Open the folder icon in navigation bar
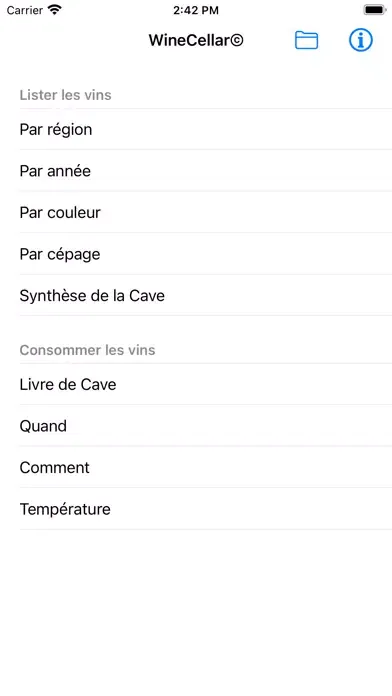This screenshot has width=392, height=696. 306,40
